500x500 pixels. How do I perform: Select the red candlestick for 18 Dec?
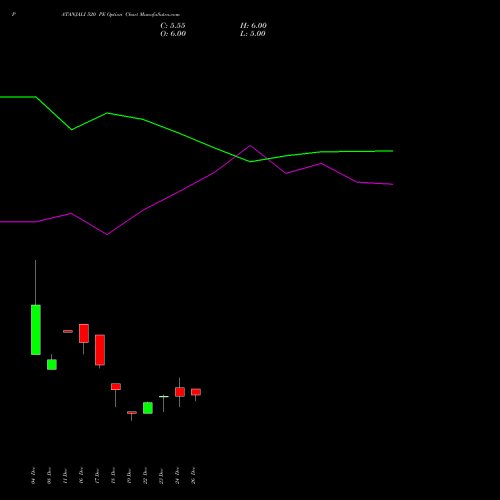coord(116,387)
